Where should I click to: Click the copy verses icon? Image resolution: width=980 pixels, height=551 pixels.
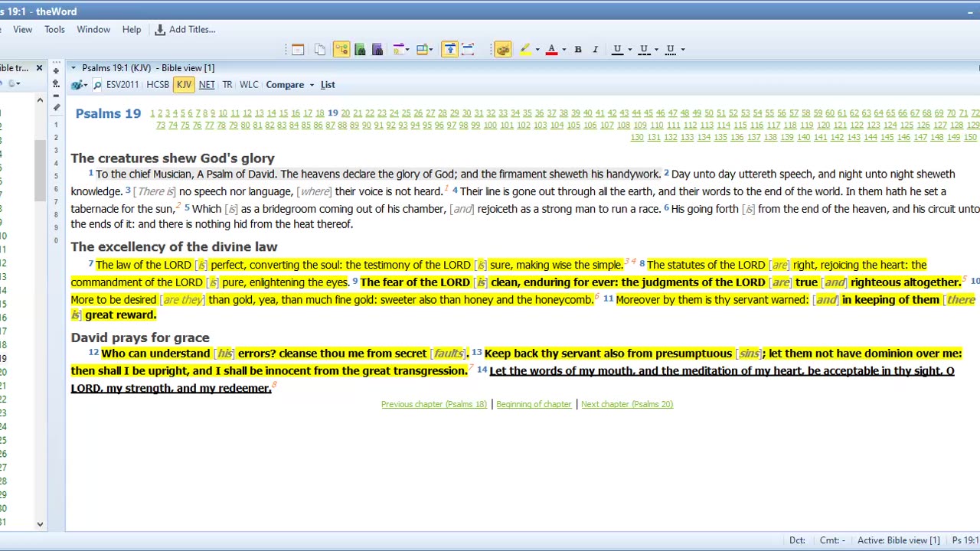tap(320, 49)
